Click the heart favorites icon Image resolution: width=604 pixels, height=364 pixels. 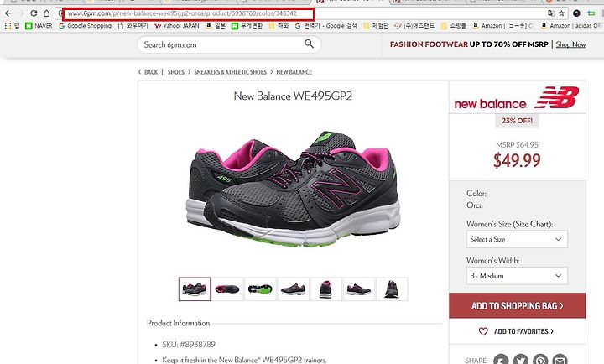483,331
